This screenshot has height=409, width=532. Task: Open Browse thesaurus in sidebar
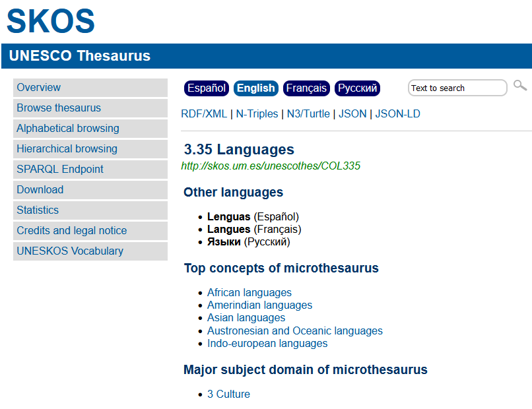tap(90, 108)
